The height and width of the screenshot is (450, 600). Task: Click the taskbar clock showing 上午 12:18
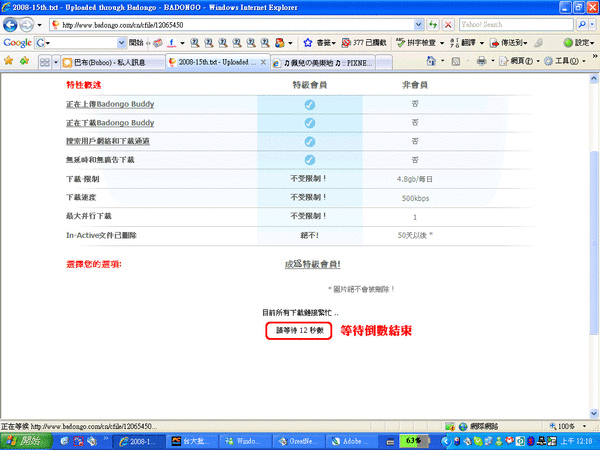tap(578, 441)
